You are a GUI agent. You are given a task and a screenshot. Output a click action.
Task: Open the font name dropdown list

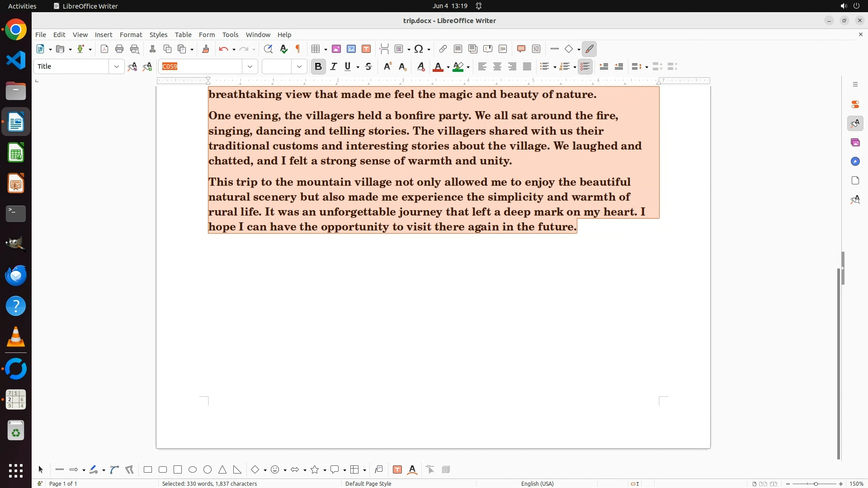250,67
